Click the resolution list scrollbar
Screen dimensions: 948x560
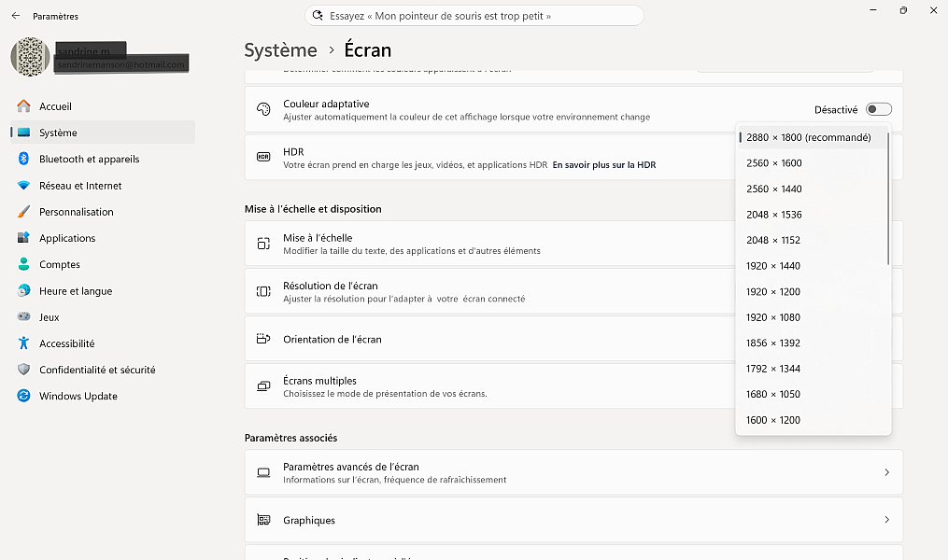(x=888, y=199)
